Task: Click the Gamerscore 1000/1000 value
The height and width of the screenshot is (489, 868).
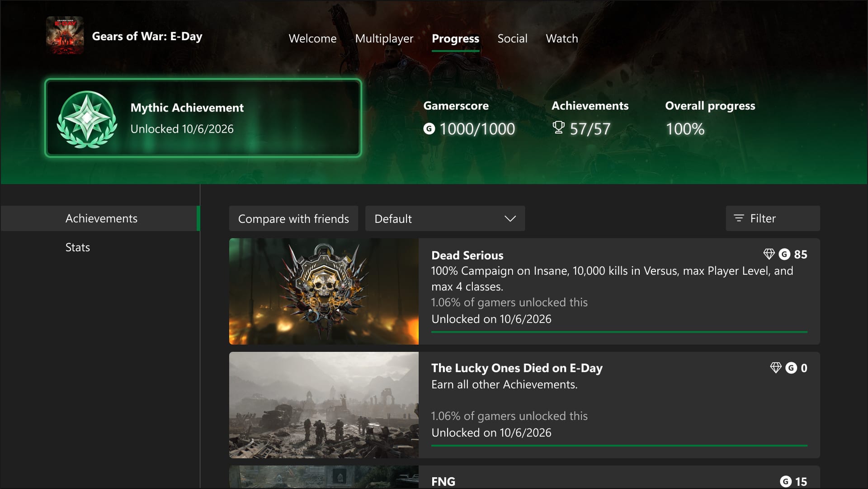Action: [x=477, y=129]
